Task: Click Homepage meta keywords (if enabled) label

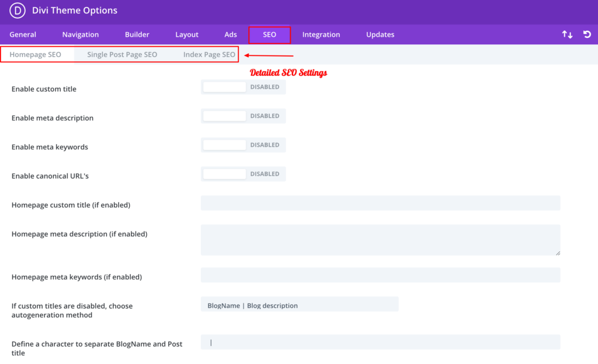Action: 77,277
